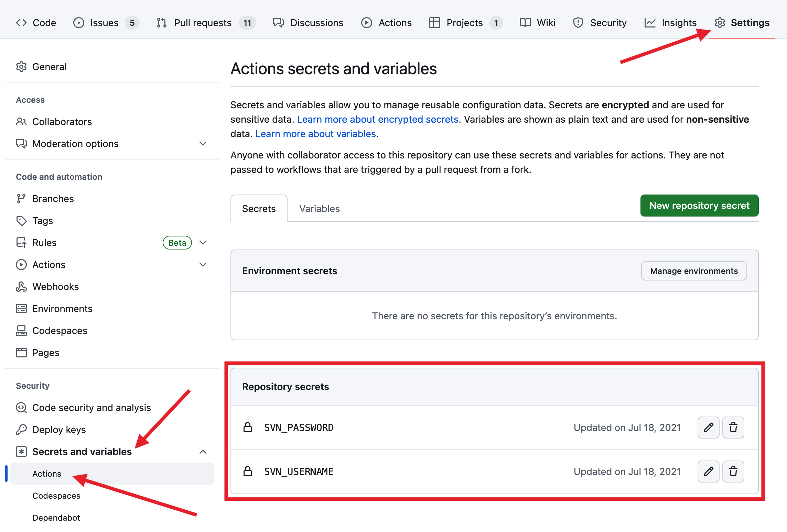The width and height of the screenshot is (787, 532).
Task: Click the edit pencil for SVN_USERNAME
Action: click(708, 472)
